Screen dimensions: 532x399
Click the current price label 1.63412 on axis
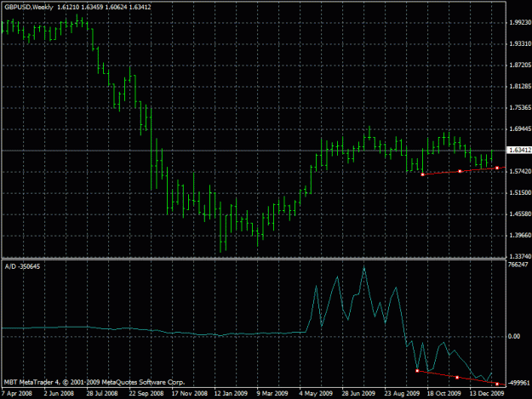519,151
